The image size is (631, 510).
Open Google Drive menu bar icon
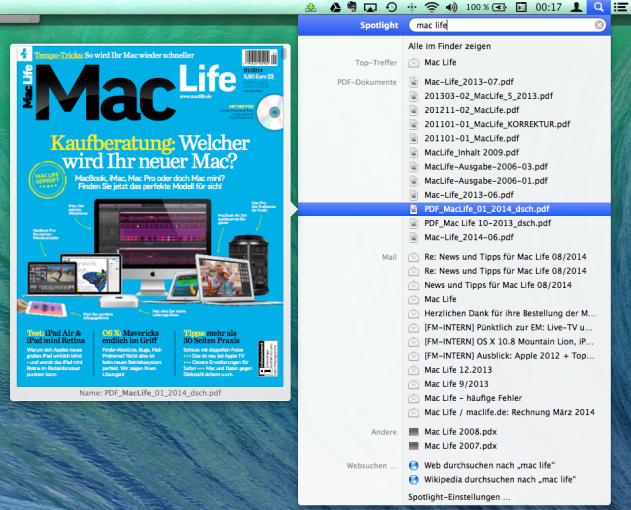point(335,7)
